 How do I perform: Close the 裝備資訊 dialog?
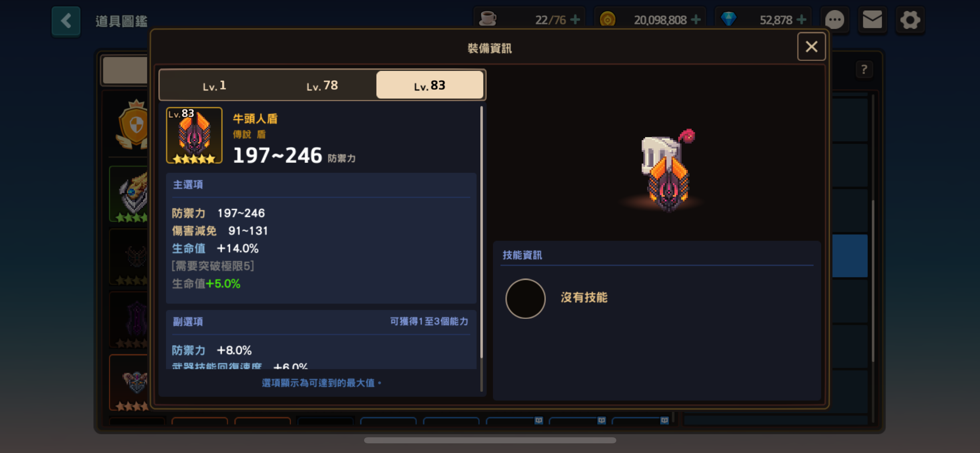coord(811,47)
